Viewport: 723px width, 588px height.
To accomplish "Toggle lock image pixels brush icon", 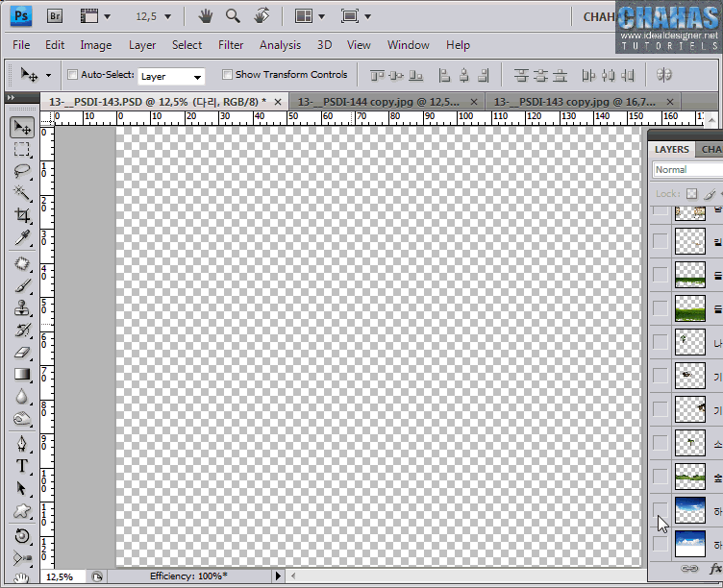I will click(711, 194).
